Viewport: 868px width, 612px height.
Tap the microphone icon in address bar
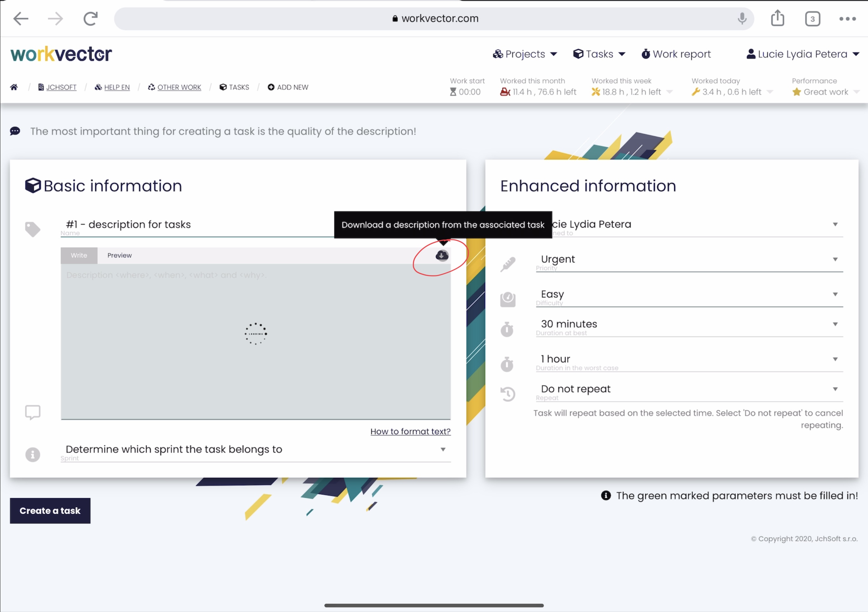click(742, 18)
